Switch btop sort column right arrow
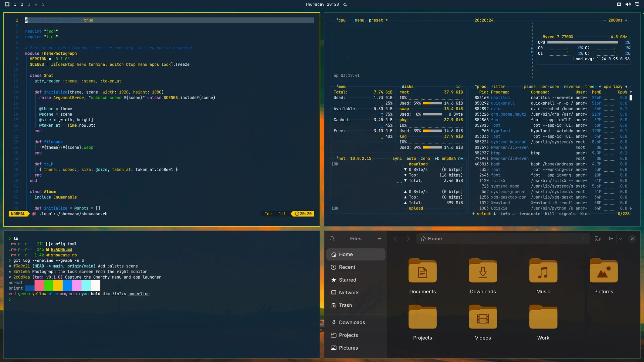This screenshot has width=644, height=362. click(626, 86)
